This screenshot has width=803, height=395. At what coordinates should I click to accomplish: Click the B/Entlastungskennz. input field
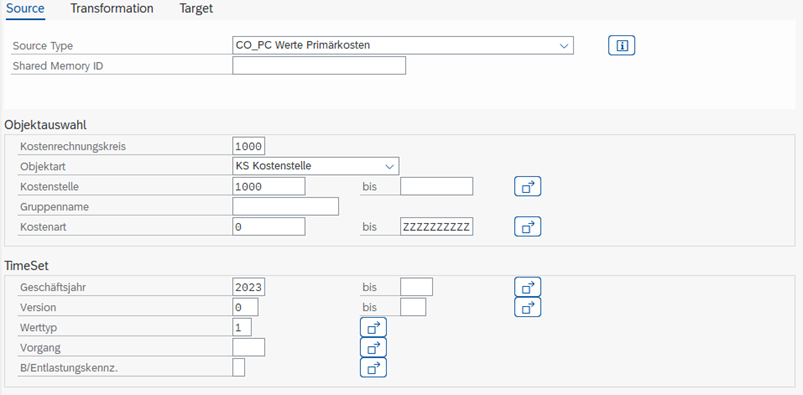(x=239, y=367)
